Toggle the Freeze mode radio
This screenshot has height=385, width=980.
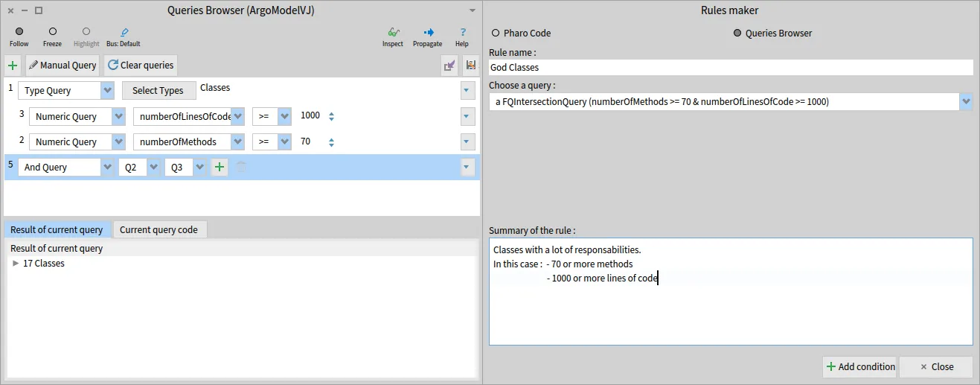tap(53, 31)
